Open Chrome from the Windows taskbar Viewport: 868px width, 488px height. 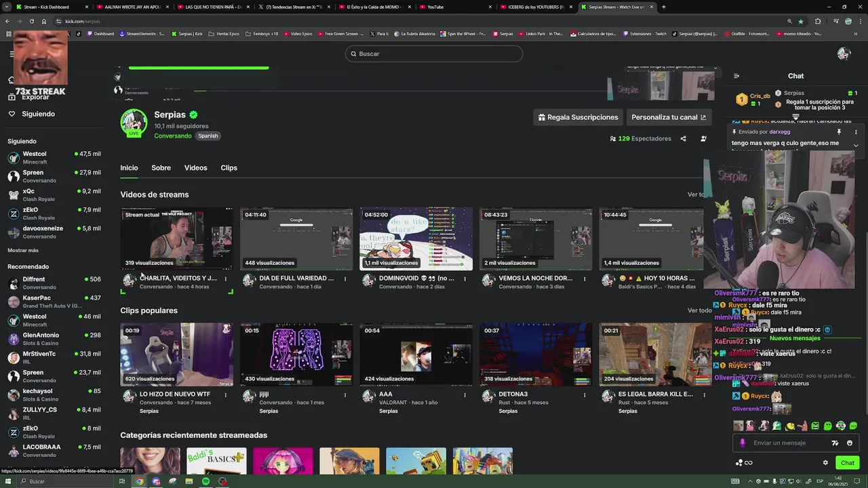point(139,481)
